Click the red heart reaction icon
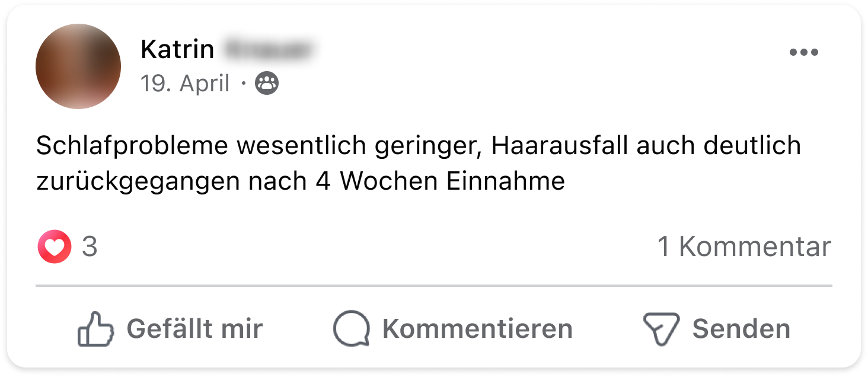The height and width of the screenshot is (377, 868). point(55,247)
